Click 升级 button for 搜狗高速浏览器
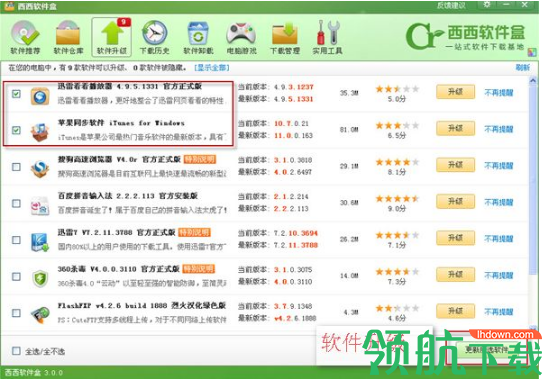The height and width of the screenshot is (382, 542). coord(455,165)
